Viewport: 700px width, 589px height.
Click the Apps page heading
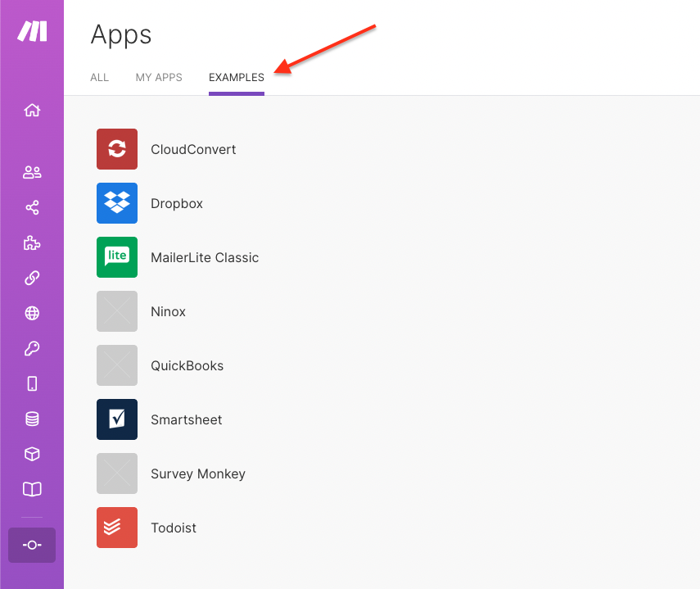(121, 35)
